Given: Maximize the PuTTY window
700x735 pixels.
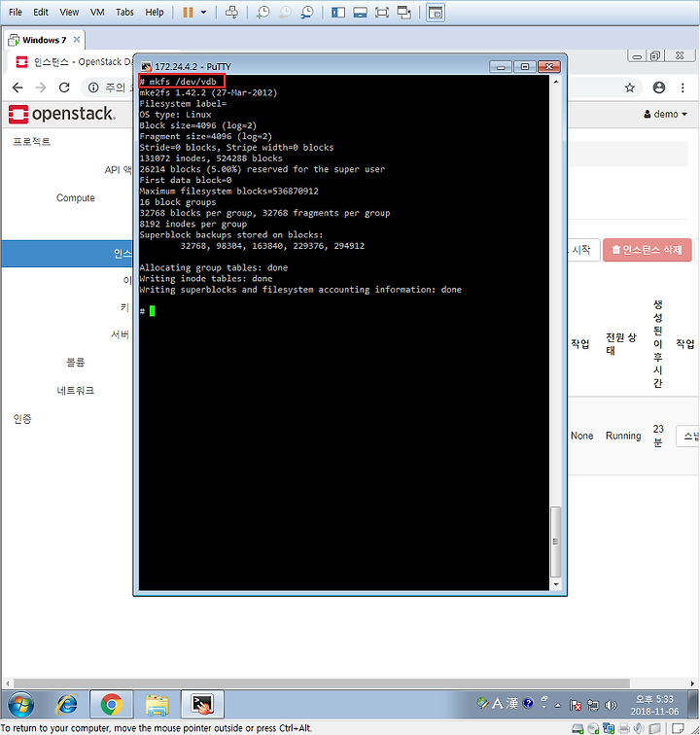Looking at the screenshot, I should click(525, 66).
